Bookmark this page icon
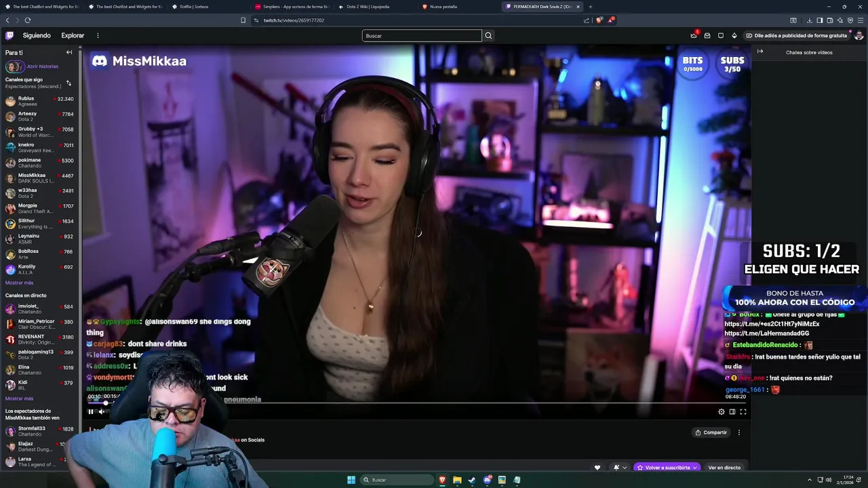Screen dimensions: 868x488 point(243,20)
